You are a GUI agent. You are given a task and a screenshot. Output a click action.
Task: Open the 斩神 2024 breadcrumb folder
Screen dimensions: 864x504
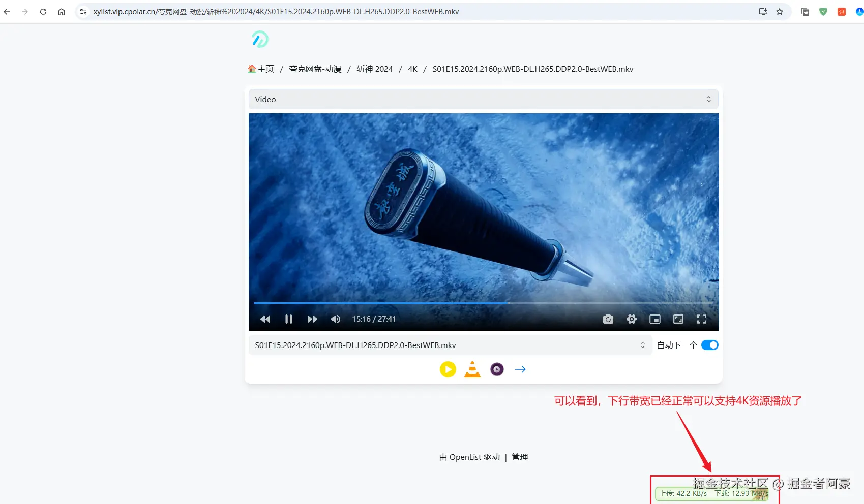tap(375, 69)
